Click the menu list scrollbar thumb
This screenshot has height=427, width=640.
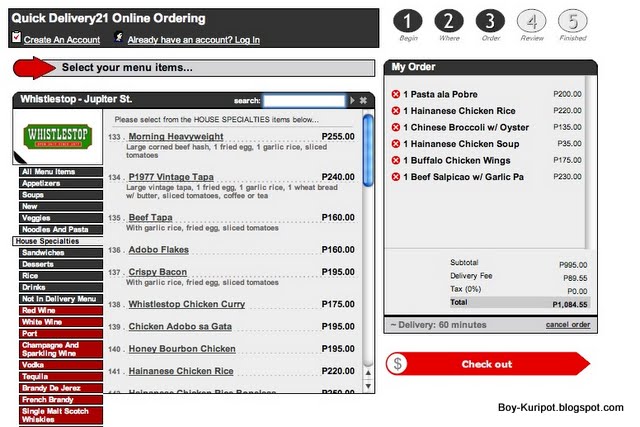click(x=368, y=150)
